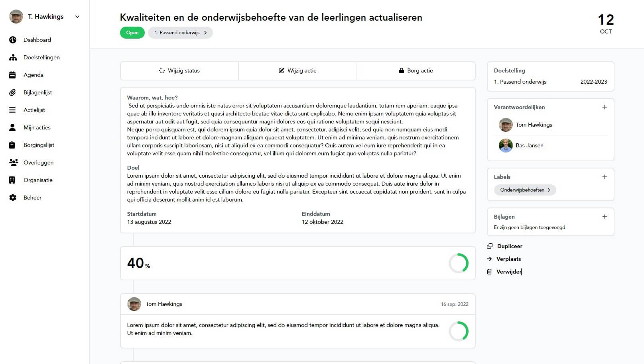
Task: Open the Agenda calendar icon
Action: [12, 75]
